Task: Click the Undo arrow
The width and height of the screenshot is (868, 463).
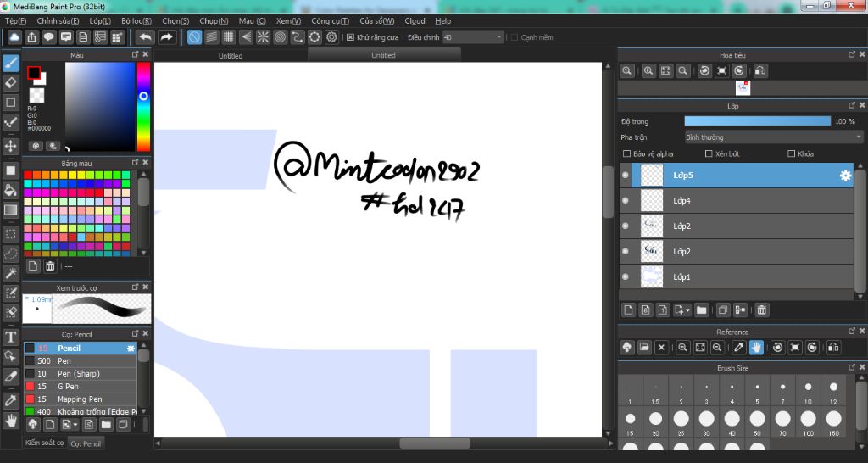Action: (145, 37)
